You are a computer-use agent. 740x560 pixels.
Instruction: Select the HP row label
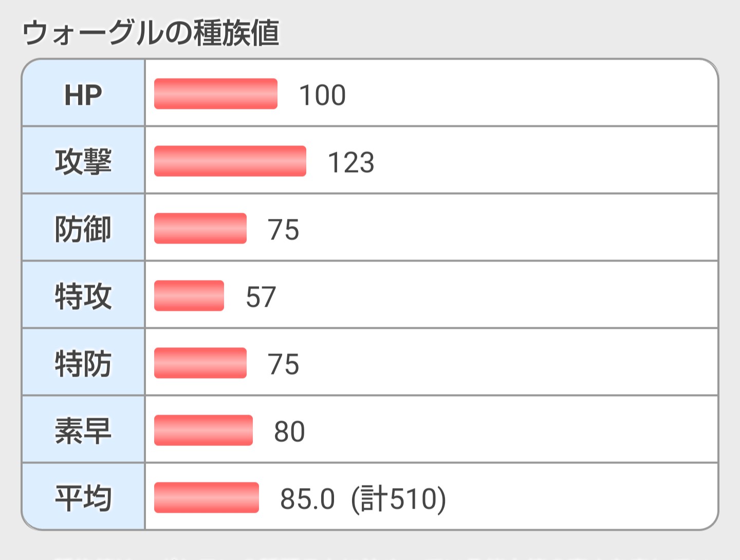(x=83, y=95)
